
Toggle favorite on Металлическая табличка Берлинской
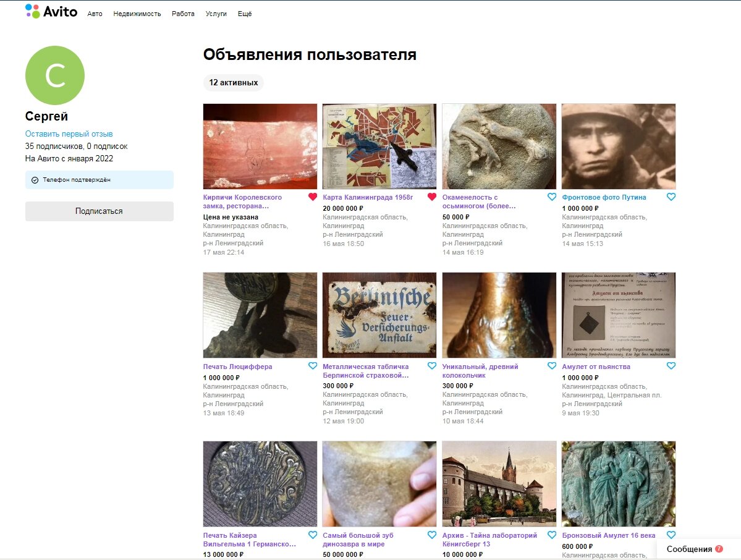click(431, 365)
